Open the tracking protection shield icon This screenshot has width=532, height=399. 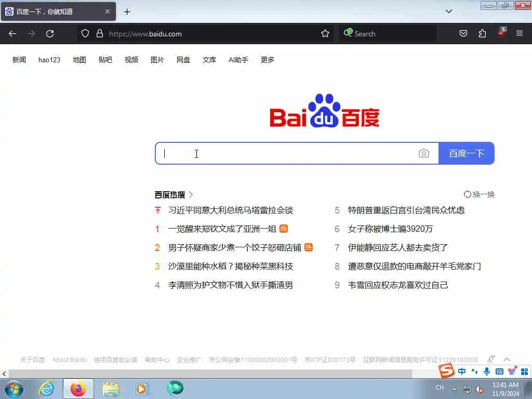point(85,34)
